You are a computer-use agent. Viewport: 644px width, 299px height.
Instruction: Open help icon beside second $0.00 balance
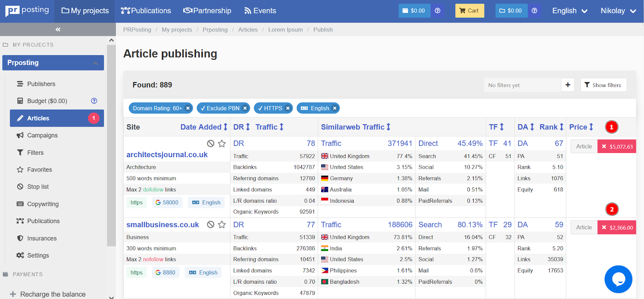tap(534, 11)
